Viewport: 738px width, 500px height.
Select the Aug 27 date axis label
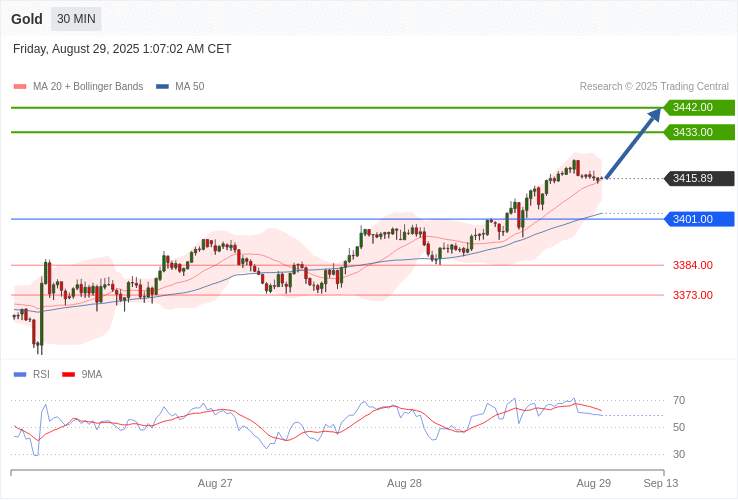click(215, 483)
